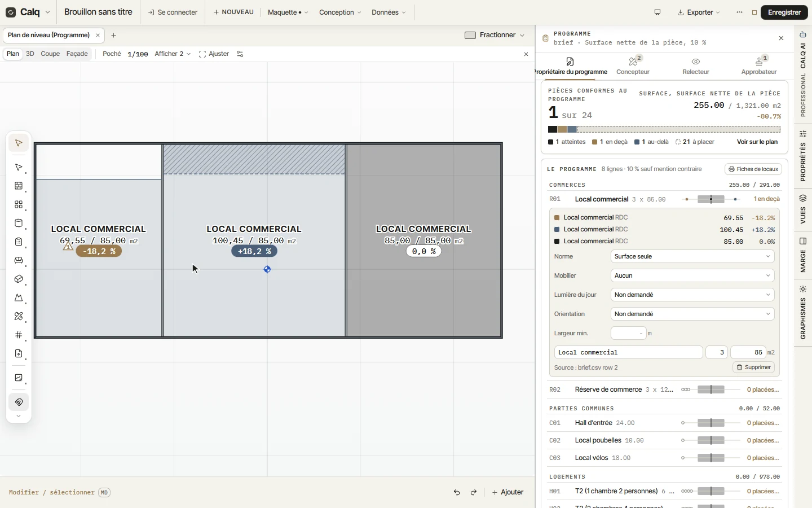Image resolution: width=812 pixels, height=508 pixels.
Task: Select the grid hash tool icon
Action: pos(19,335)
